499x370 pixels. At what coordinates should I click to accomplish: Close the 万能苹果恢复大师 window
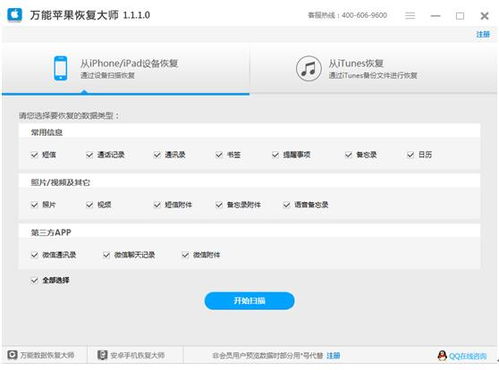pyautogui.click(x=484, y=16)
